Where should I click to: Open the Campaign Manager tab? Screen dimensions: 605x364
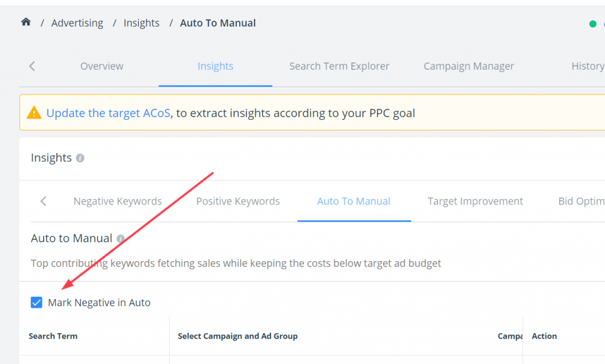pyautogui.click(x=469, y=66)
